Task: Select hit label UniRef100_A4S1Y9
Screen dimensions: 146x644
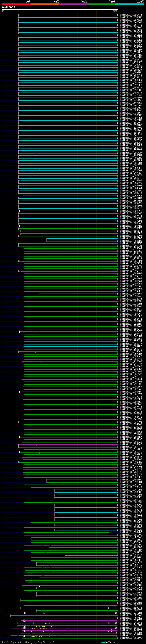Action: coord(131,630)
